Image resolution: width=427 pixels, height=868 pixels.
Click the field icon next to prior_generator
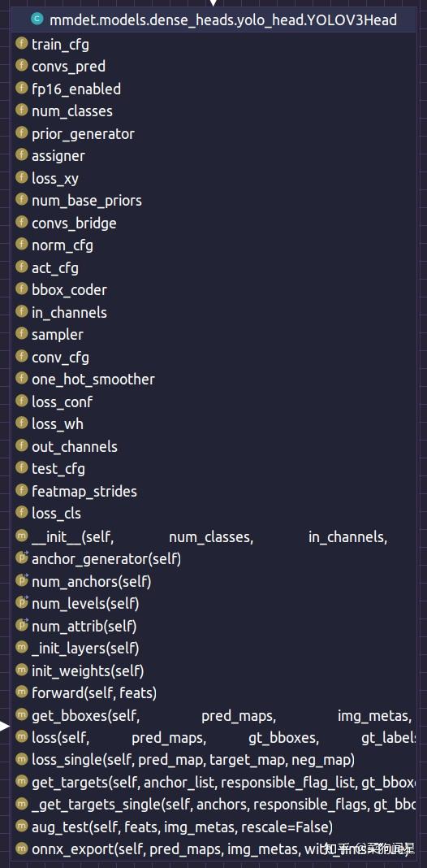[22, 132]
